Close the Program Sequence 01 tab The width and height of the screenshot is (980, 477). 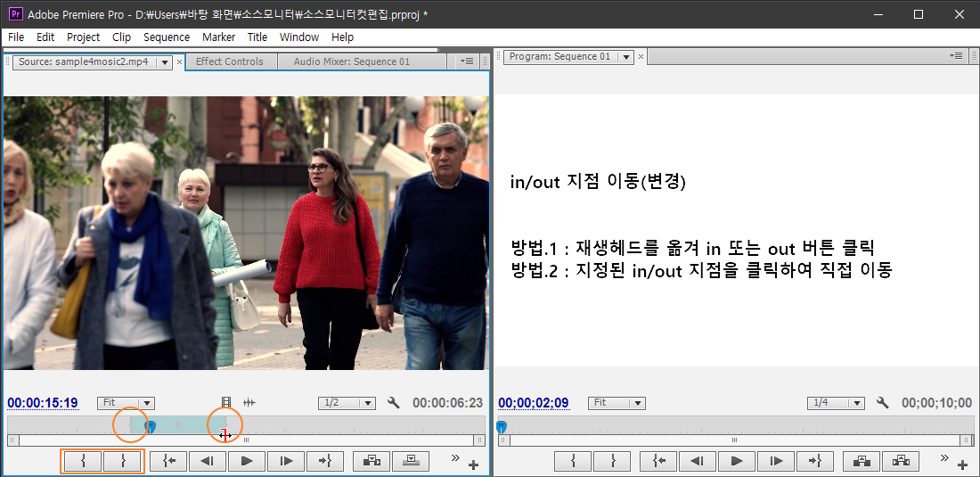pos(641,57)
